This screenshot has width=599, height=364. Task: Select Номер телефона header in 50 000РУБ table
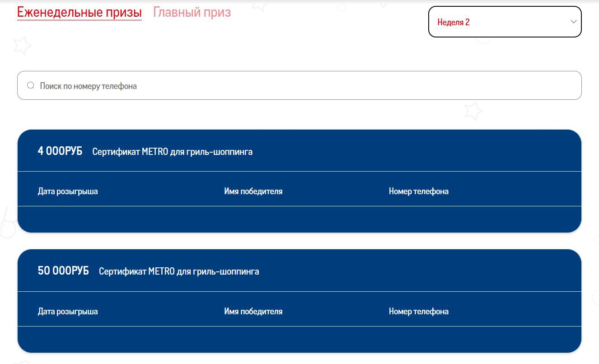[418, 311]
